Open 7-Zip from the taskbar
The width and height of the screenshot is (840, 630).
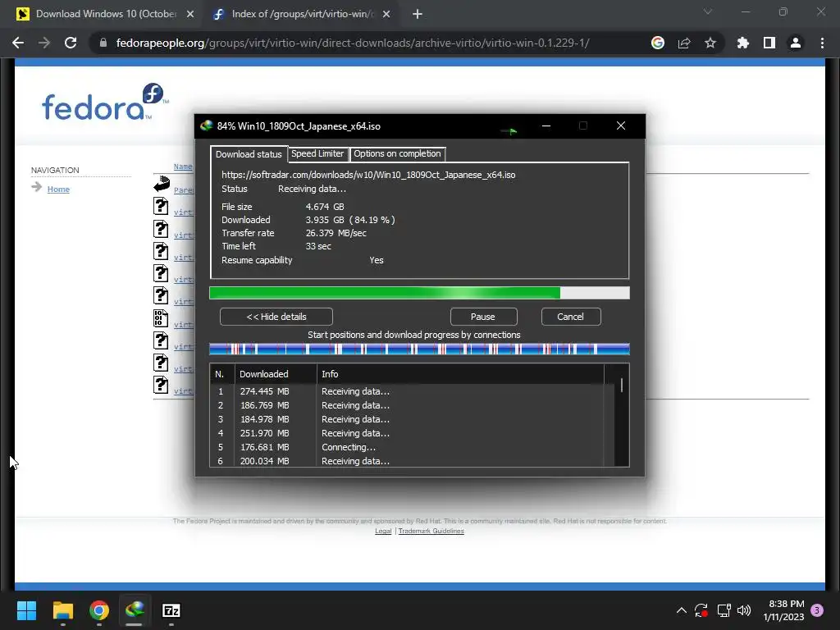coord(171,610)
